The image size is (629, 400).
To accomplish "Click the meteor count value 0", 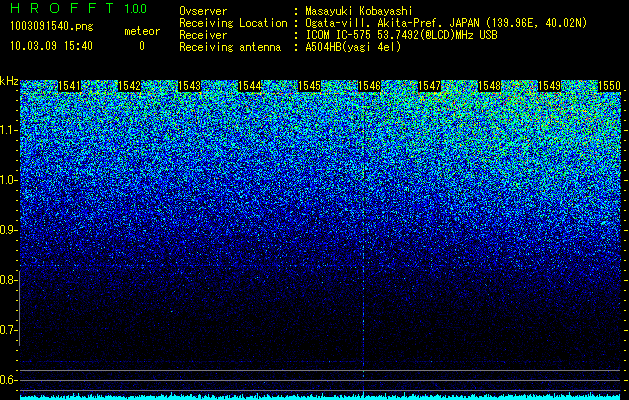I will point(142,46).
